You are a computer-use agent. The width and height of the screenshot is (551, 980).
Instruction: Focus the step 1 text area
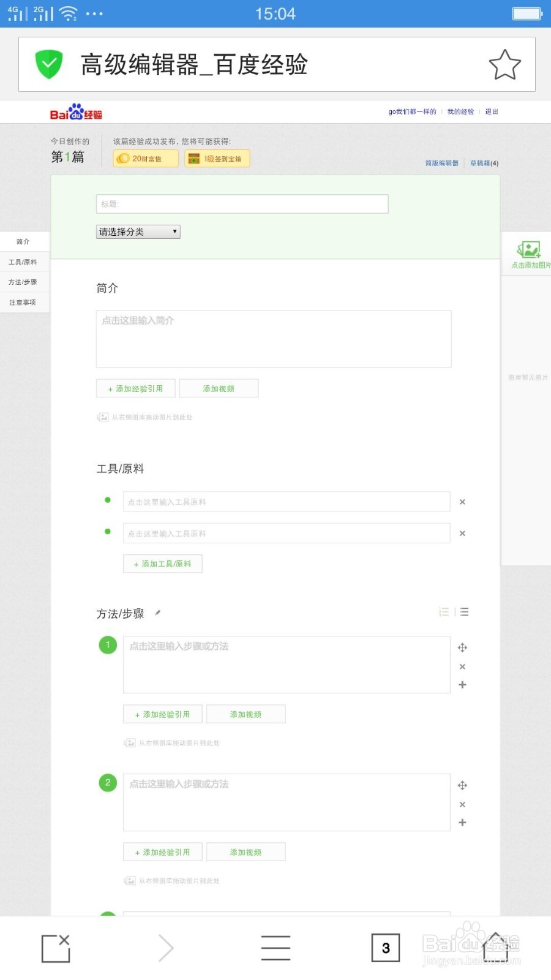[287, 665]
